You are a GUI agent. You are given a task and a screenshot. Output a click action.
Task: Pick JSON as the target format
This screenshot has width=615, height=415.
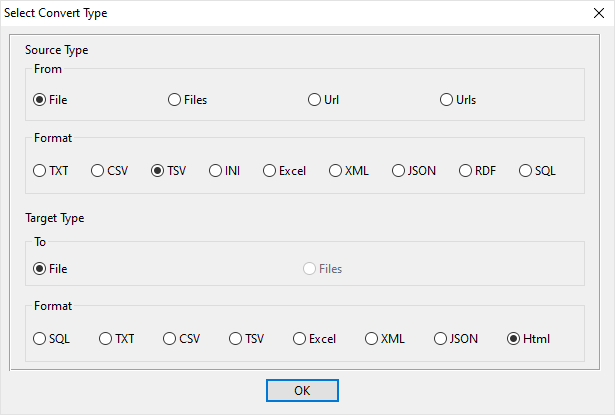441,339
